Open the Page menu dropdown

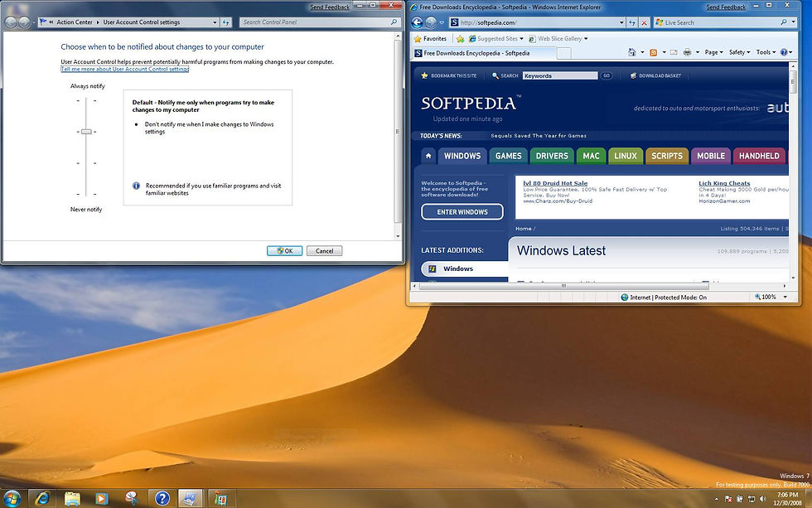click(x=713, y=52)
